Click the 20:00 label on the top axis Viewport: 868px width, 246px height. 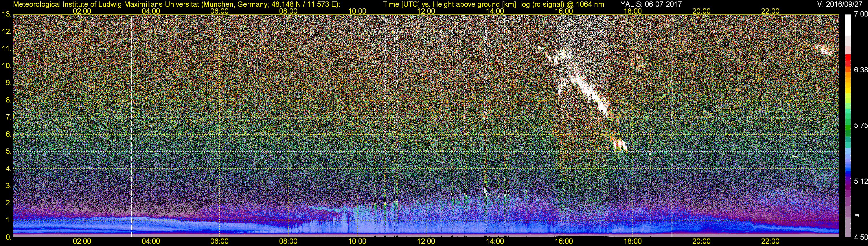702,11
